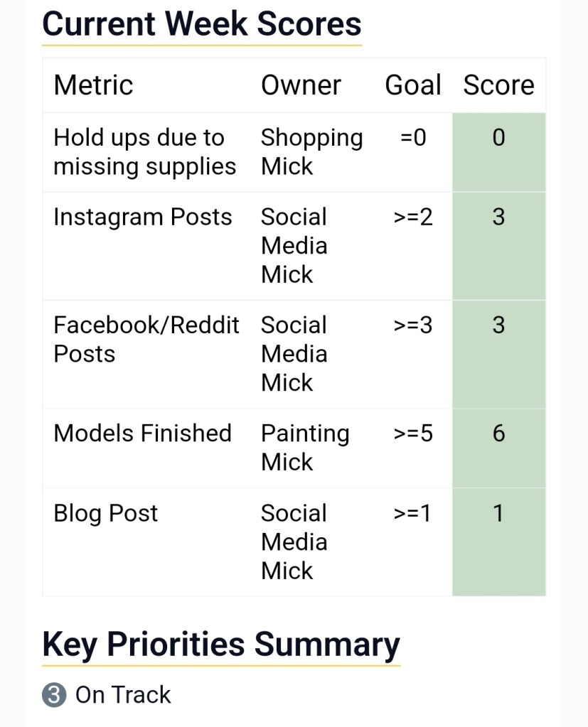
Task: Click the circled number 3 badge icon
Action: [x=54, y=695]
